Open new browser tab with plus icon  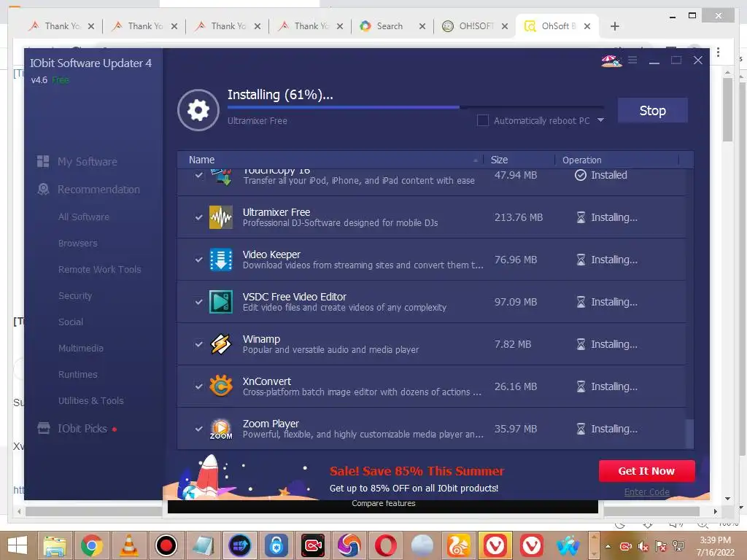click(x=614, y=26)
